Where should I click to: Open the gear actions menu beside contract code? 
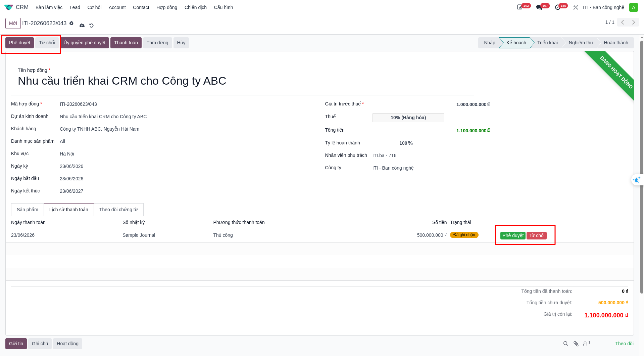point(71,23)
